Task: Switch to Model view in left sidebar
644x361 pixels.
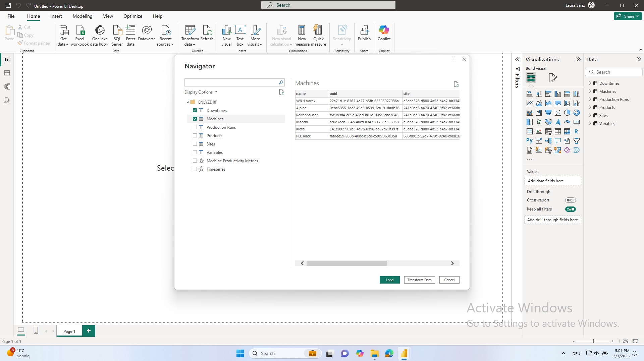Action: pyautogui.click(x=7, y=86)
